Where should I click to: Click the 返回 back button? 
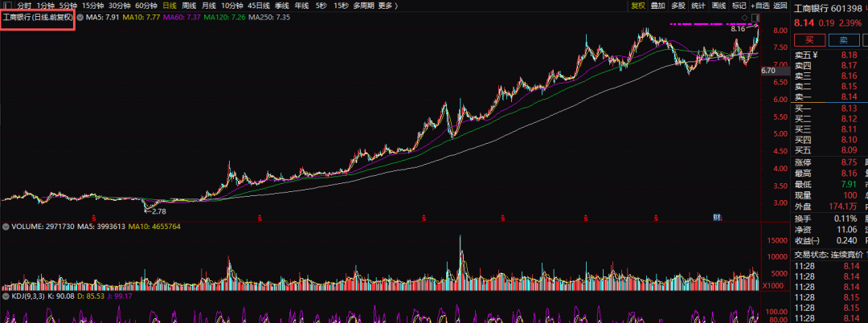(x=780, y=6)
